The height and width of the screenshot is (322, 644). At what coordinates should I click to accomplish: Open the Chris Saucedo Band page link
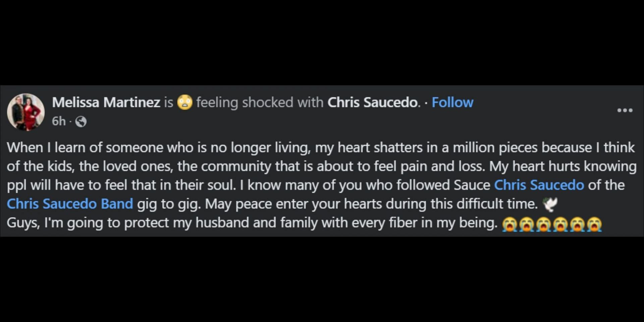70,204
